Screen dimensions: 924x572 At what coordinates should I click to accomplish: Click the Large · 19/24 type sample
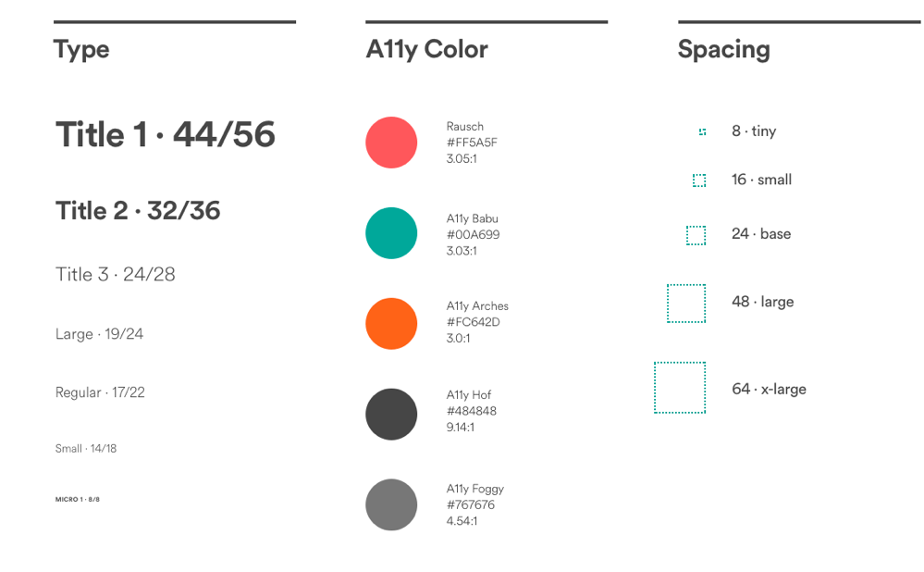100,334
